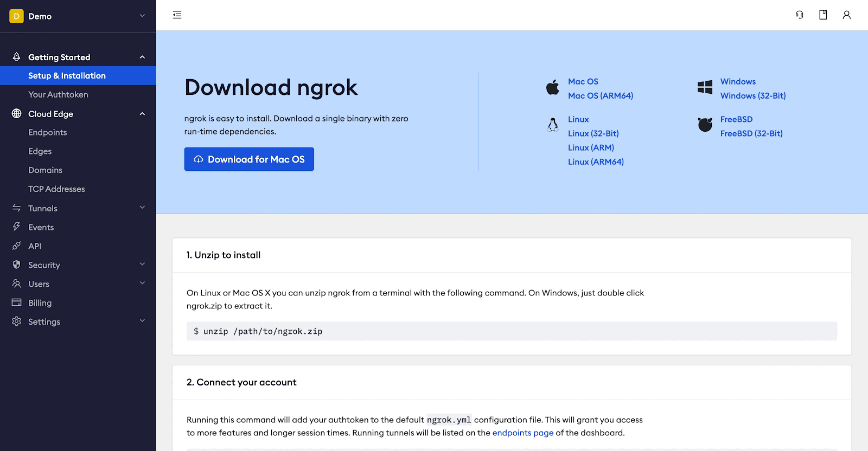
Task: Collapse the Getting Started section
Action: tap(142, 57)
